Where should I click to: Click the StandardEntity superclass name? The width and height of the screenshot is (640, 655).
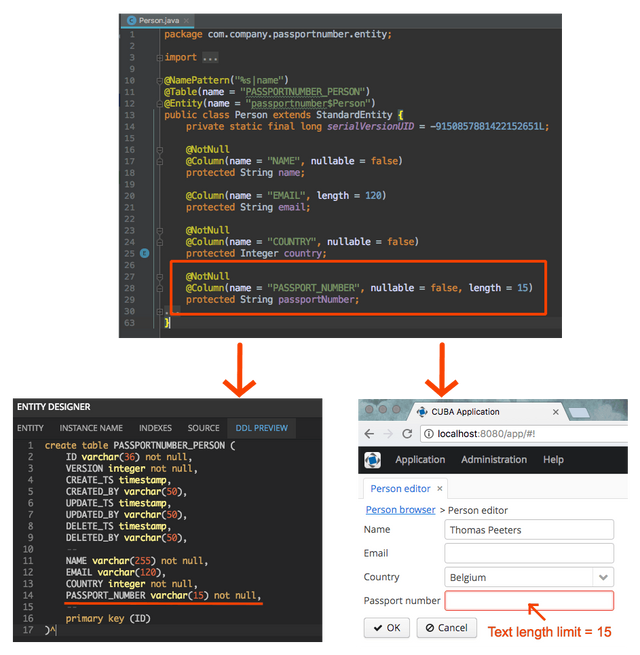[x=354, y=115]
